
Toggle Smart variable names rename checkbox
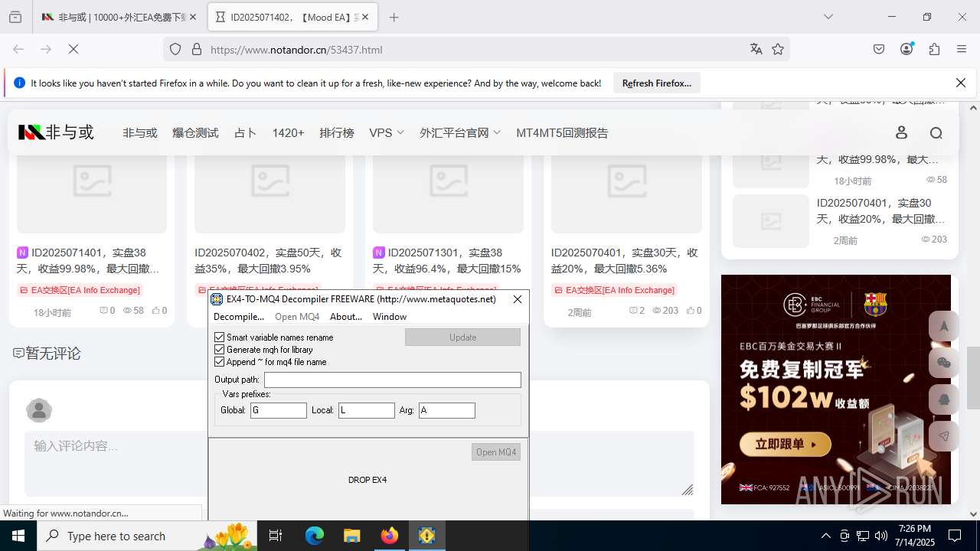point(220,337)
